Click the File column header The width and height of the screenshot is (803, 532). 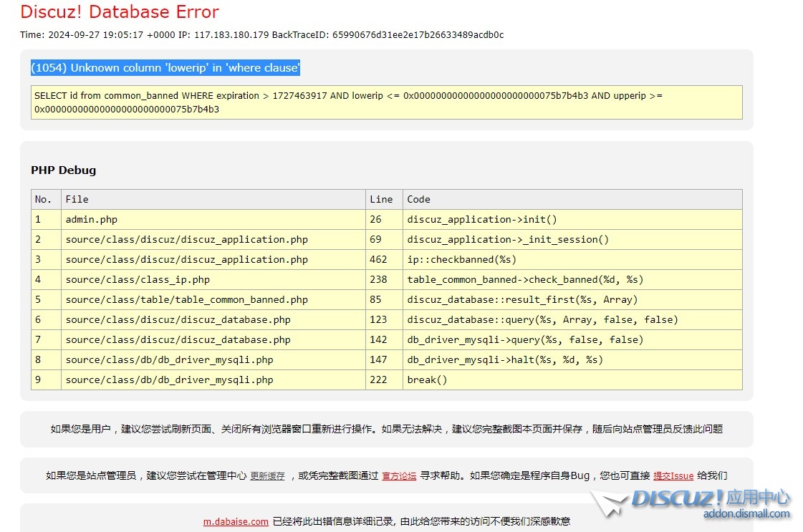click(x=213, y=199)
